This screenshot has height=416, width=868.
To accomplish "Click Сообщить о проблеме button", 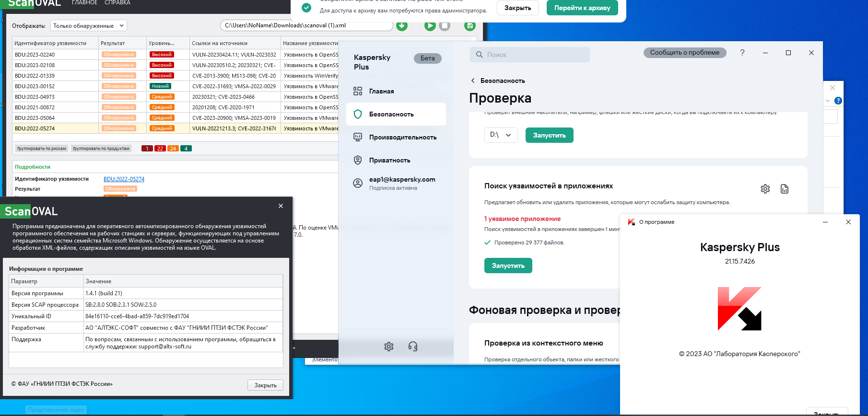I will tap(685, 53).
